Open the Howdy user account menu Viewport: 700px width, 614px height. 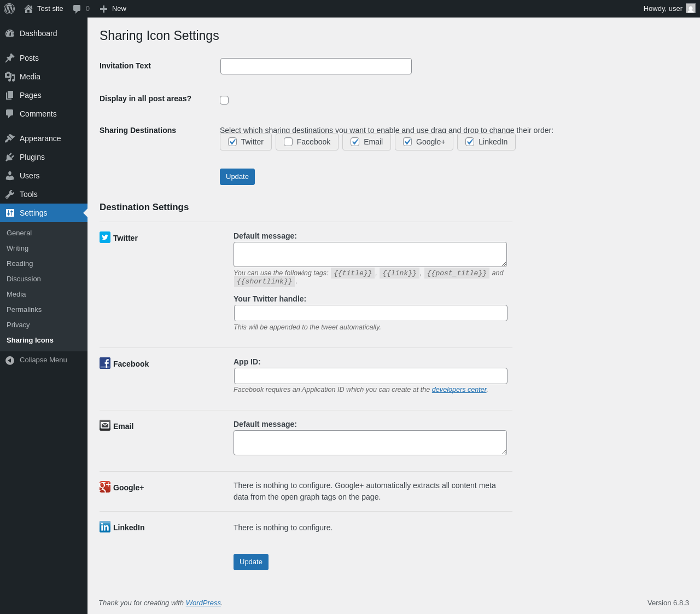[x=663, y=9]
